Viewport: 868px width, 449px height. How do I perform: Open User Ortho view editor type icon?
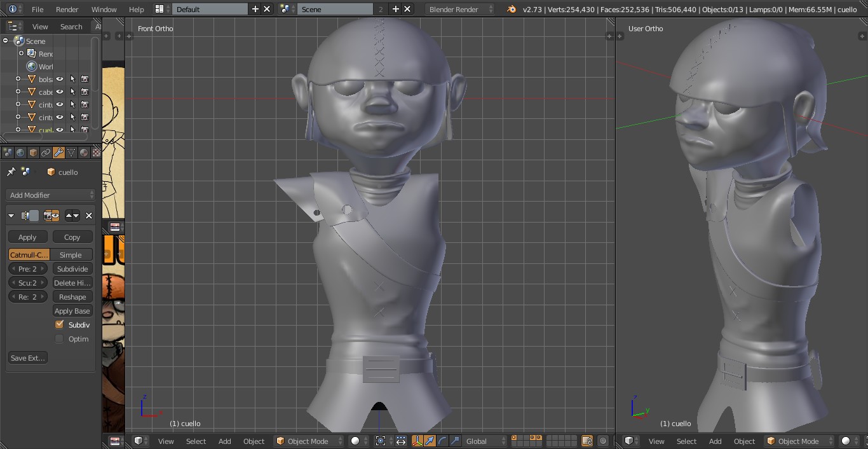[631, 441]
